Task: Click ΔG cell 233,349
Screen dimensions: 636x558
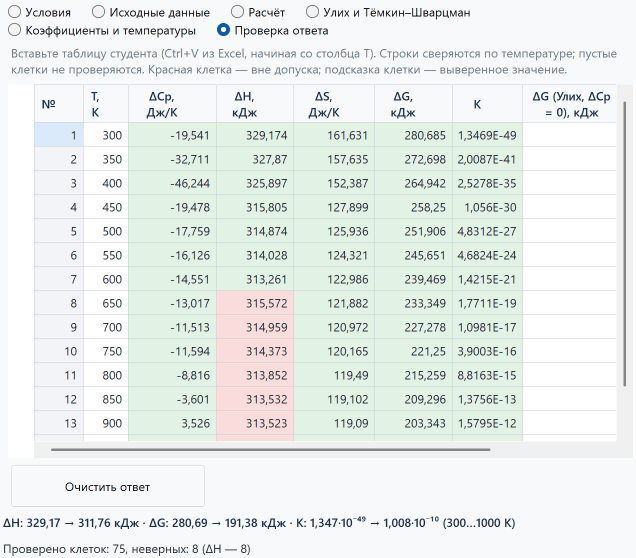Action: tap(413, 303)
